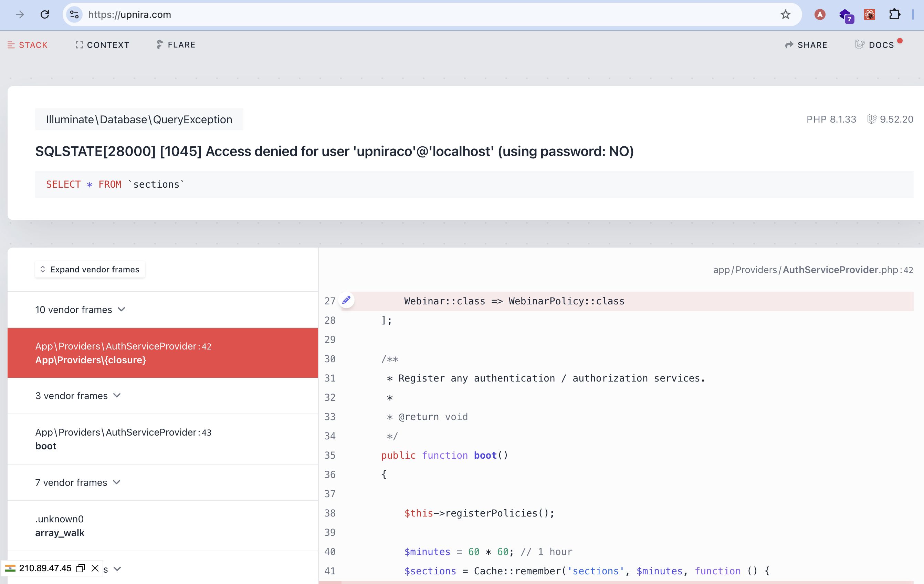Open the browser extensions puzzle icon
This screenshot has height=584, width=924.
click(x=894, y=14)
